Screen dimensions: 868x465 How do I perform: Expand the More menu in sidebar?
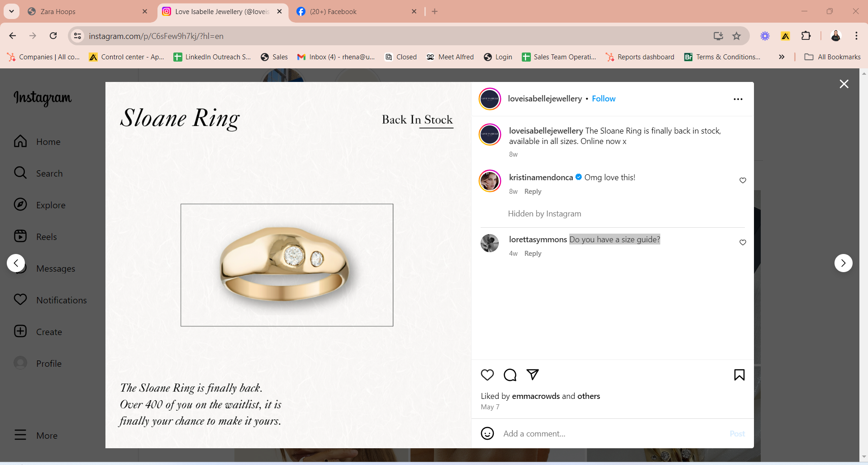click(x=36, y=436)
